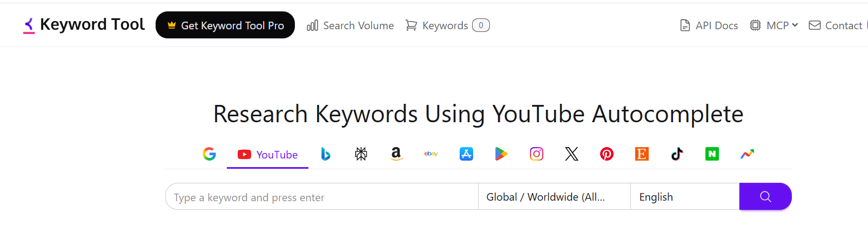The width and height of the screenshot is (868, 232).
Task: Select the Etsy keyword tab
Action: (642, 154)
